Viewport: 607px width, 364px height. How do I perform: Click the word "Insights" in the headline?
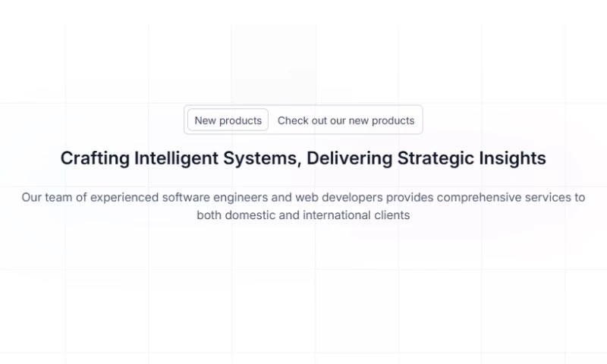click(x=512, y=158)
